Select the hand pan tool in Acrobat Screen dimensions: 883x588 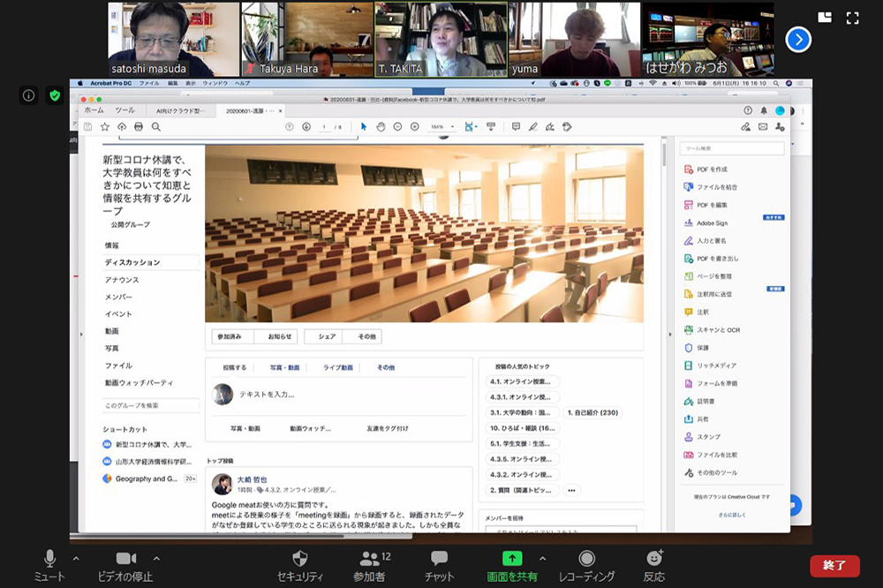pyautogui.click(x=381, y=127)
